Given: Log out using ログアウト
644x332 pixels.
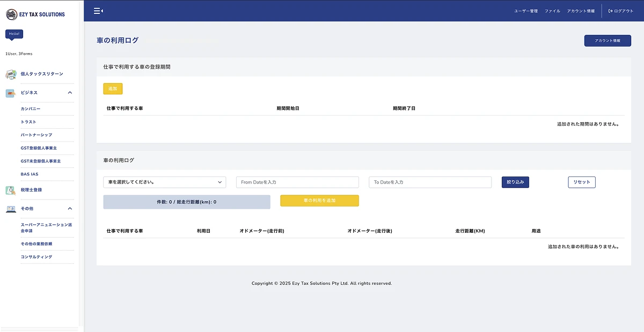Looking at the screenshot, I should pyautogui.click(x=620, y=11).
